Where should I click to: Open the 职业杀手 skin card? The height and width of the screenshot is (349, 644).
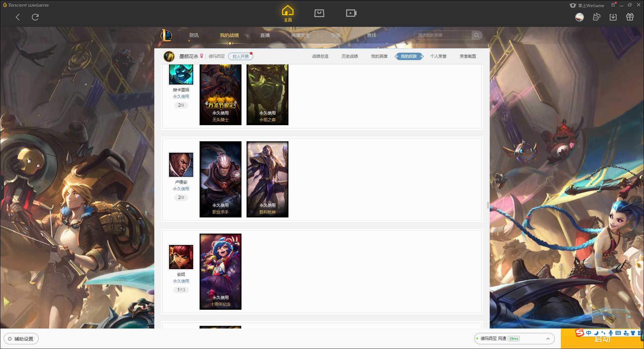pos(220,179)
